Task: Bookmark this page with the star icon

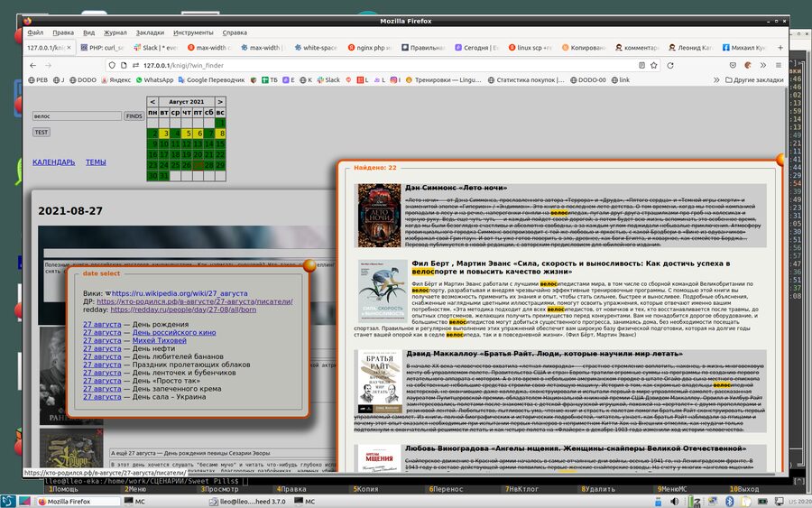Action: point(653,65)
